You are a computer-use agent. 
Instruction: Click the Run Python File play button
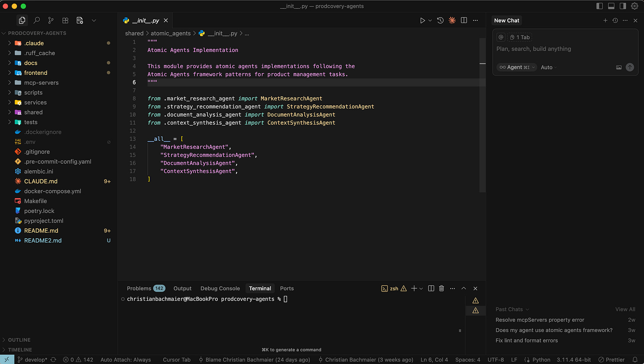click(422, 20)
